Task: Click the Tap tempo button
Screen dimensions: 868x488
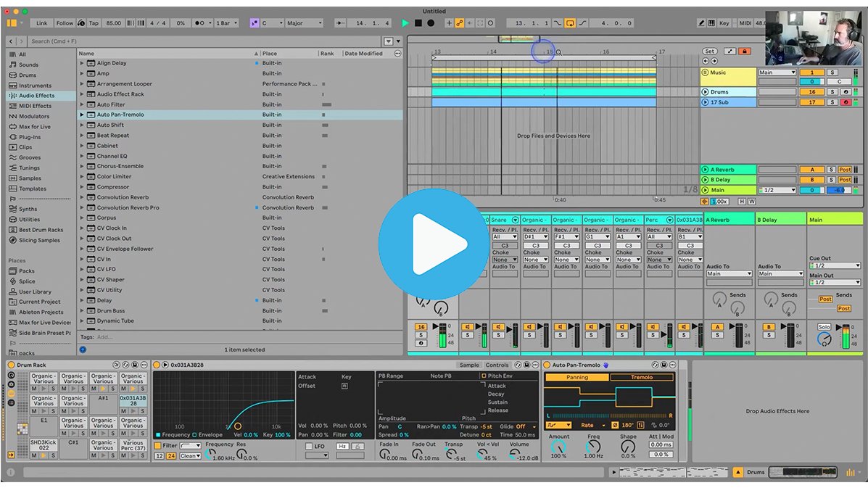Action: tap(94, 23)
